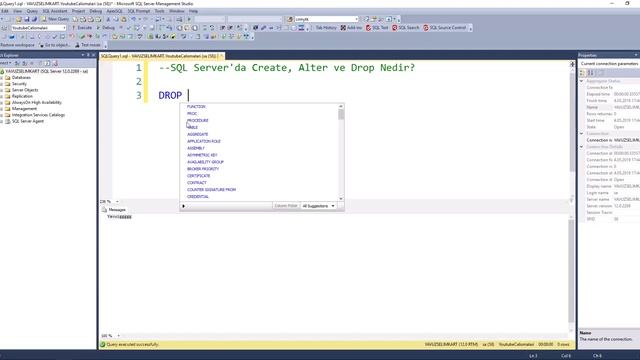The width and height of the screenshot is (640, 360).
Task: Click the Refresh icon in Object Explorer toolbar
Action: [x=47, y=63]
